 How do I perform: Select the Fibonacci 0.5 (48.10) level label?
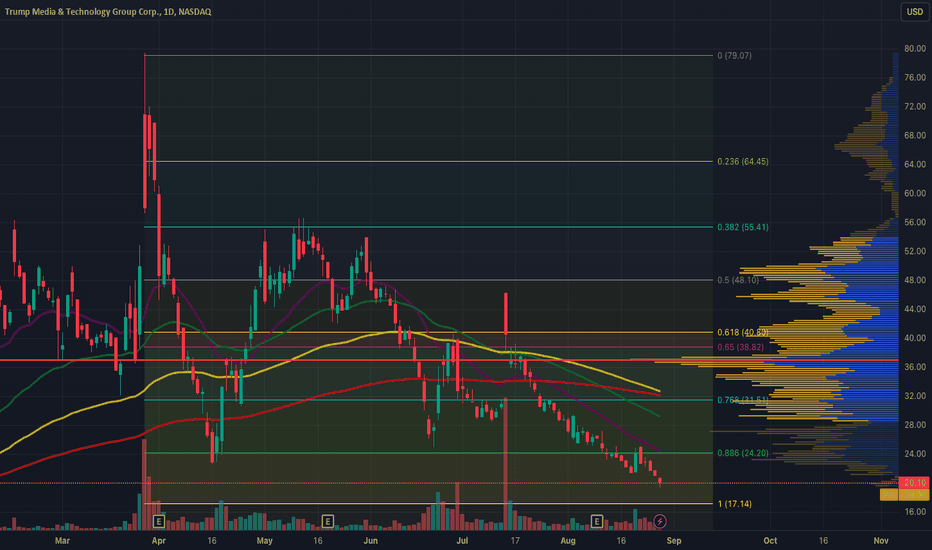[x=738, y=280]
